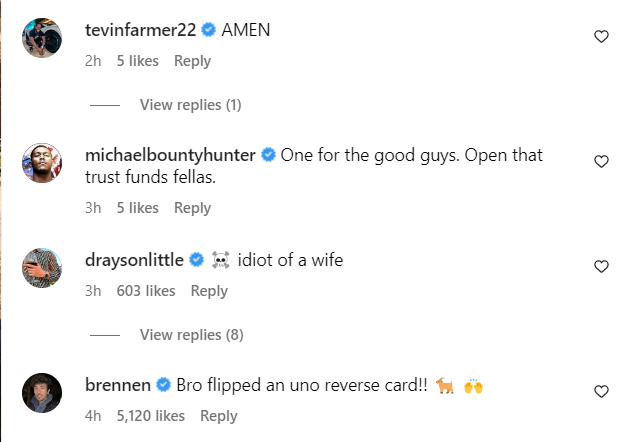Open draysonlittle's profile avatar
This screenshot has width=623, height=442.
[x=43, y=268]
